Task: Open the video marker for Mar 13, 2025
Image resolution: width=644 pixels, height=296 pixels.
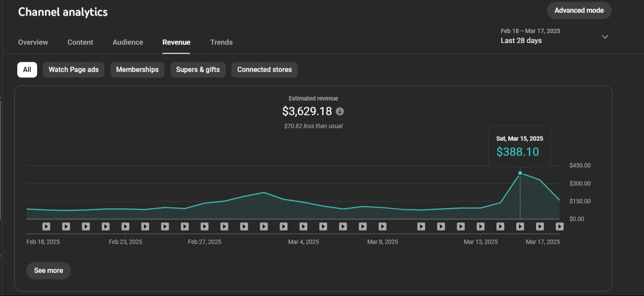Action: [480, 226]
